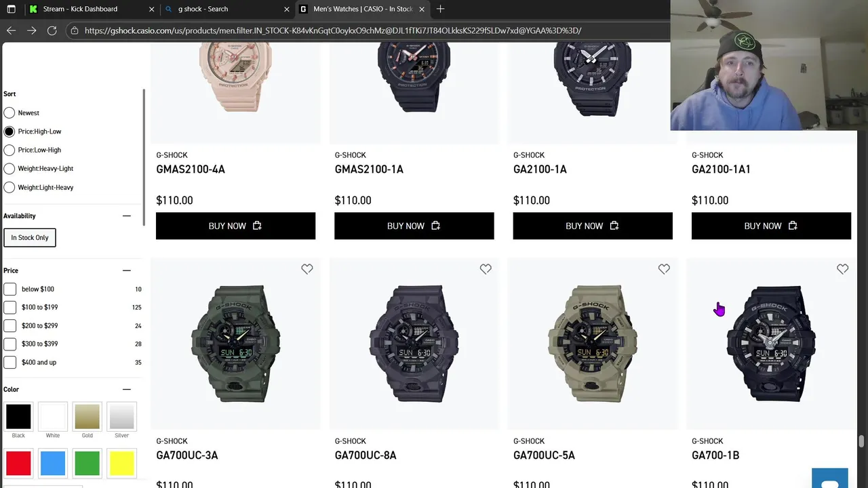Buy Now the GMAS2100-4A watch

pyautogui.click(x=235, y=226)
